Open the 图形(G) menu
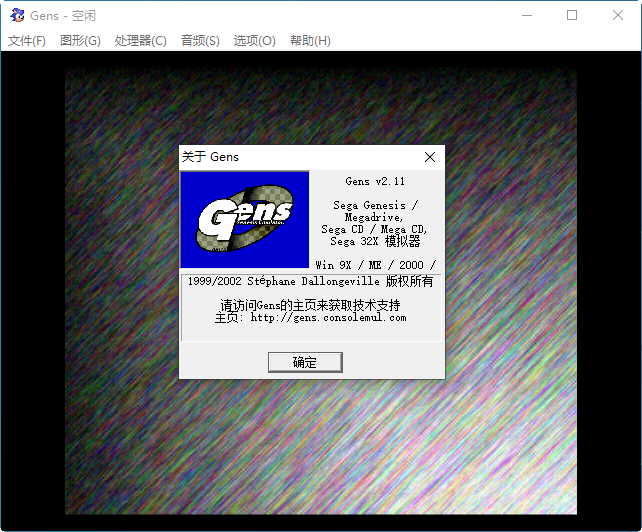Viewport: 642px width, 532px height. pyautogui.click(x=80, y=41)
